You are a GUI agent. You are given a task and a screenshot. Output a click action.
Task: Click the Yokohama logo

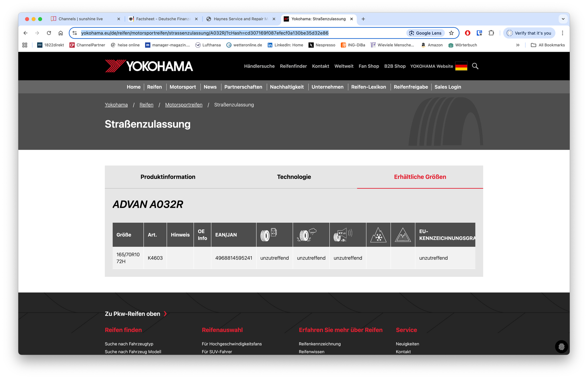149,66
